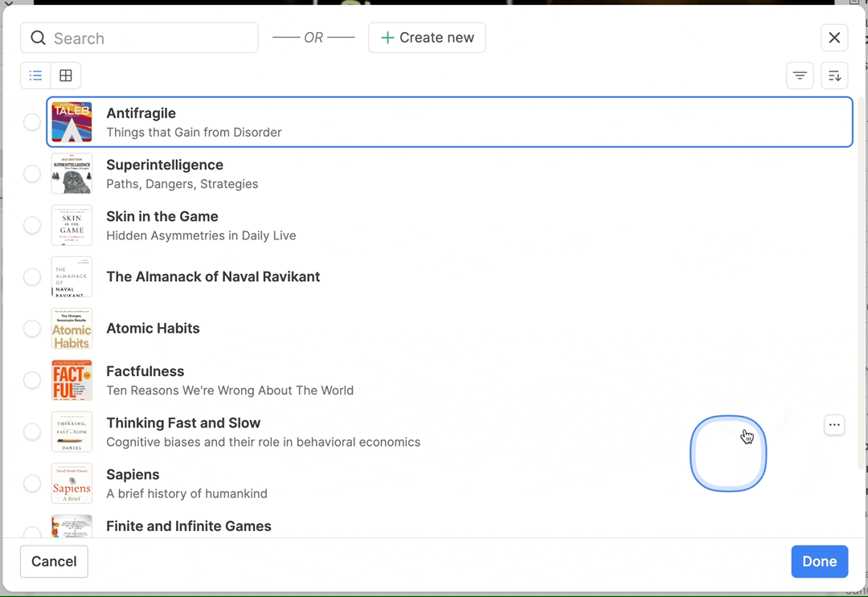Click the Antifragile book cover thumbnail
Image resolution: width=868 pixels, height=597 pixels.
coord(72,121)
